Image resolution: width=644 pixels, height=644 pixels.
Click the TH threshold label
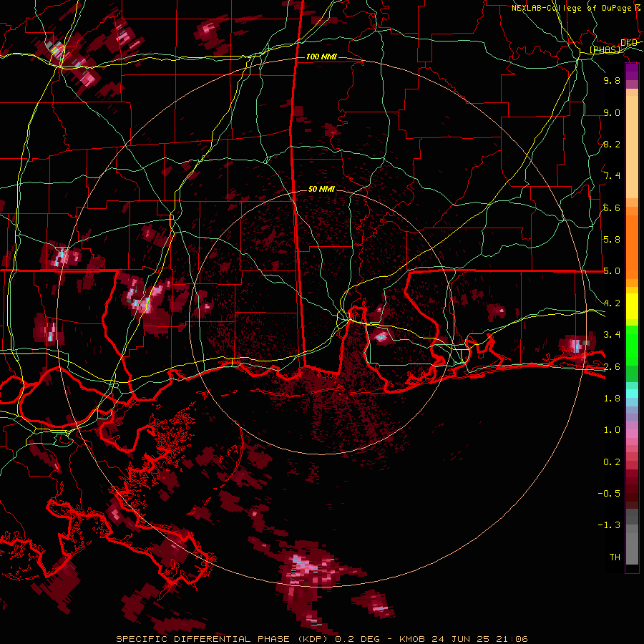coord(615,557)
